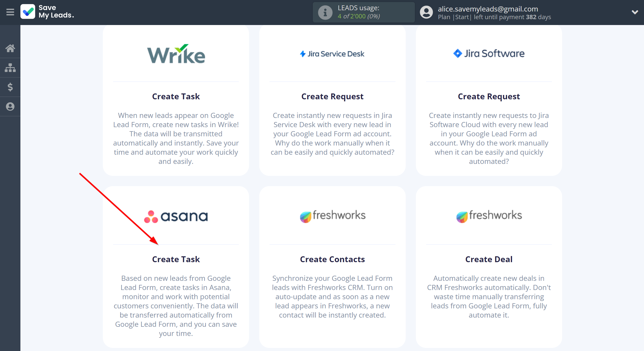
Task: Select Jira Software Create Request title
Action: 489,96
